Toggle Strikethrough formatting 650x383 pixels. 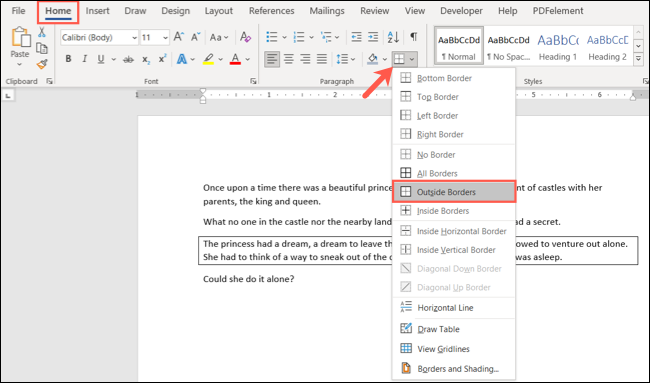coord(128,60)
